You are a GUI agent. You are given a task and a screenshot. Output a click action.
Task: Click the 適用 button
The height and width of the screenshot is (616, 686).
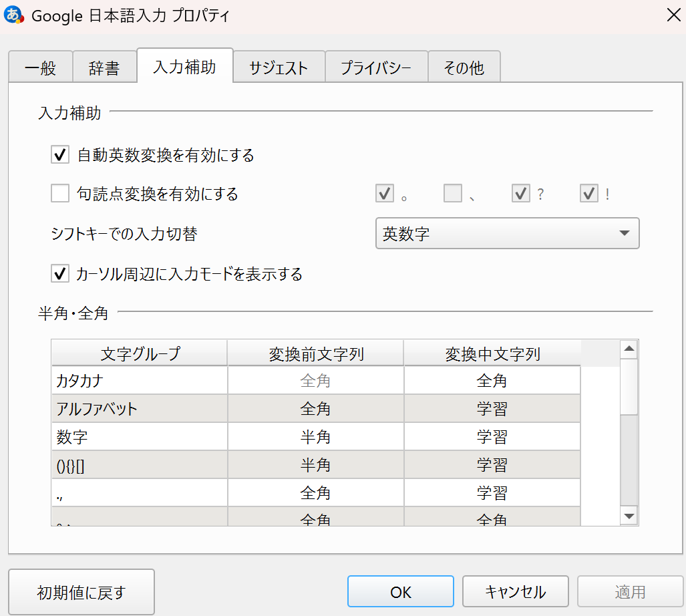[630, 591]
